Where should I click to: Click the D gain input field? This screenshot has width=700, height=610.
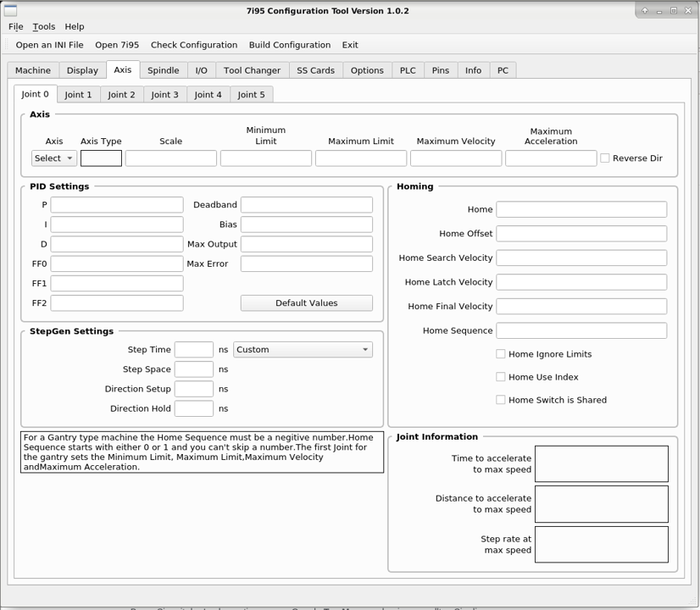[x=117, y=244]
